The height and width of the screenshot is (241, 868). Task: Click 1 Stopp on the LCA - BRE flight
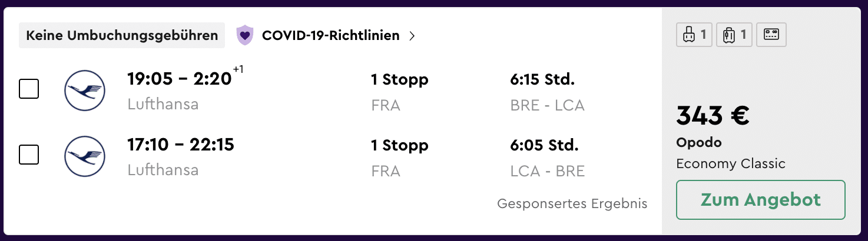click(x=399, y=145)
